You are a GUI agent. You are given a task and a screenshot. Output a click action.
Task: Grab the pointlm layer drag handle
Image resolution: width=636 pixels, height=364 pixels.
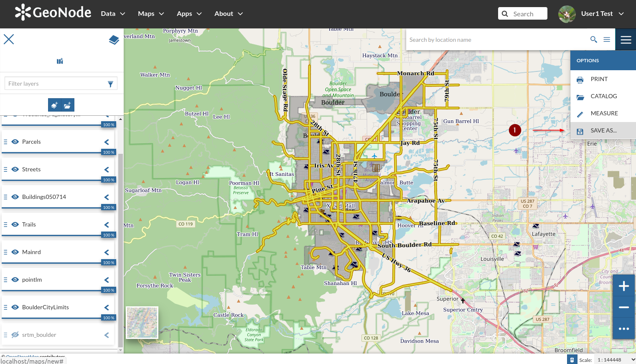point(5,280)
